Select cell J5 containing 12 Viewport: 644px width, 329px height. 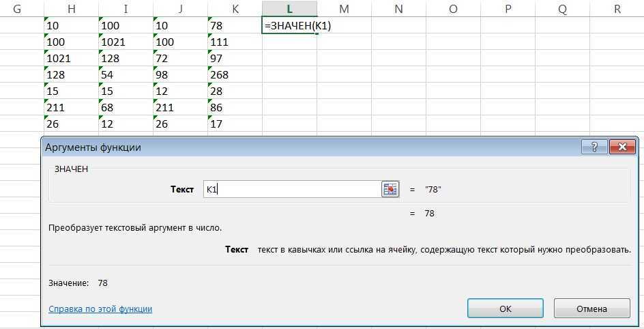pyautogui.click(x=180, y=91)
